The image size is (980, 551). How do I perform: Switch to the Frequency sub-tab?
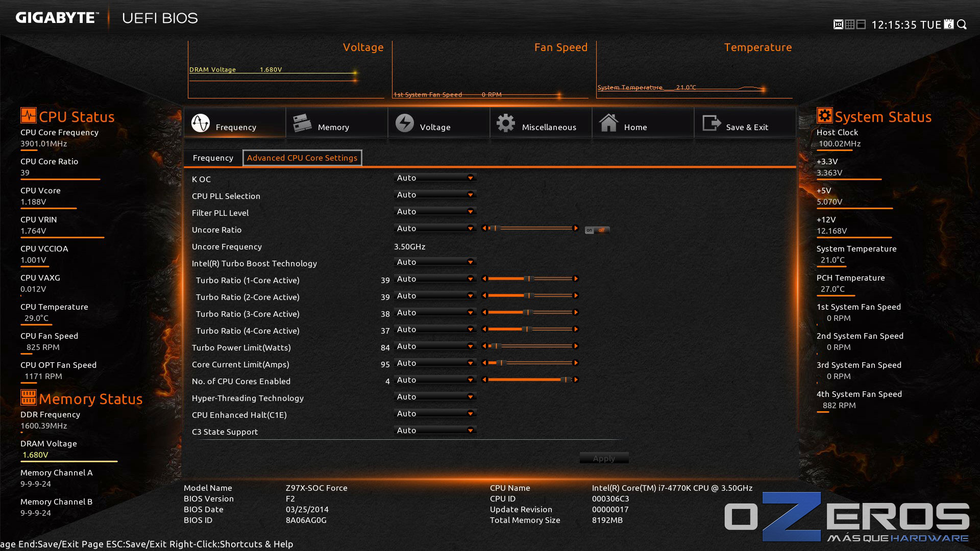(213, 158)
